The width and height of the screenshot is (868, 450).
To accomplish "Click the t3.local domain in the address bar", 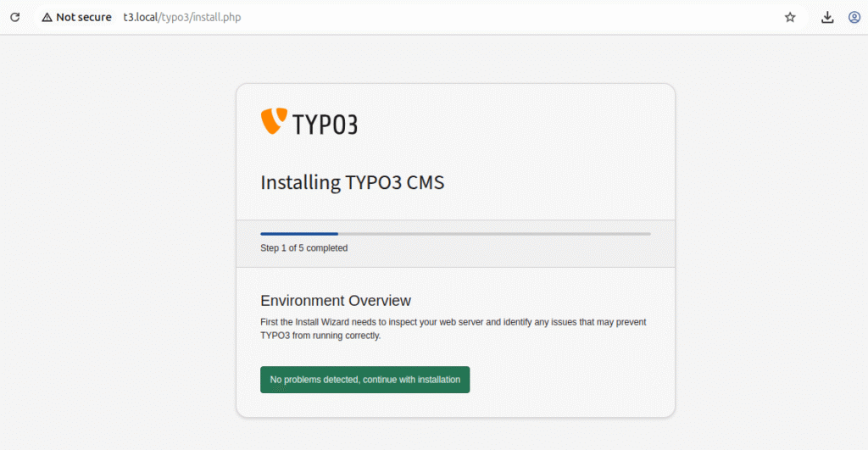I will (x=141, y=17).
